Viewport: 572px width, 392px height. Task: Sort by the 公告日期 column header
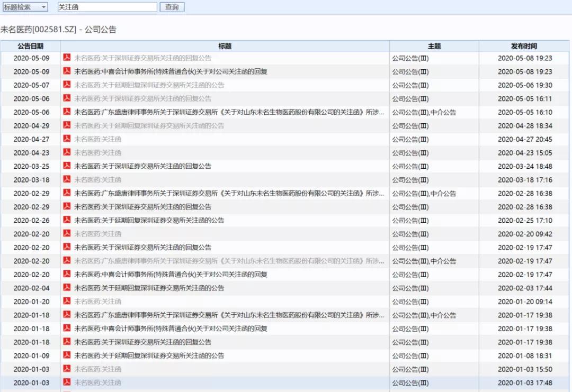31,46
